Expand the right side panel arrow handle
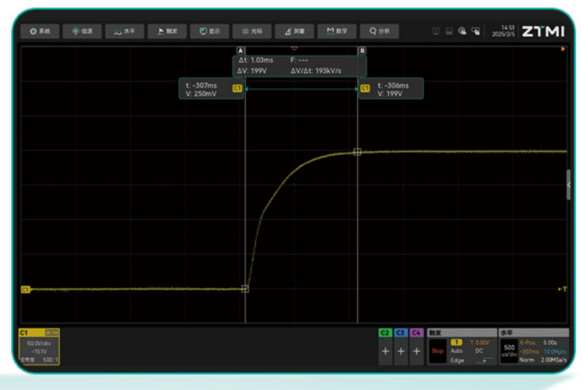Screen dimensions: 588x390 [569, 184]
